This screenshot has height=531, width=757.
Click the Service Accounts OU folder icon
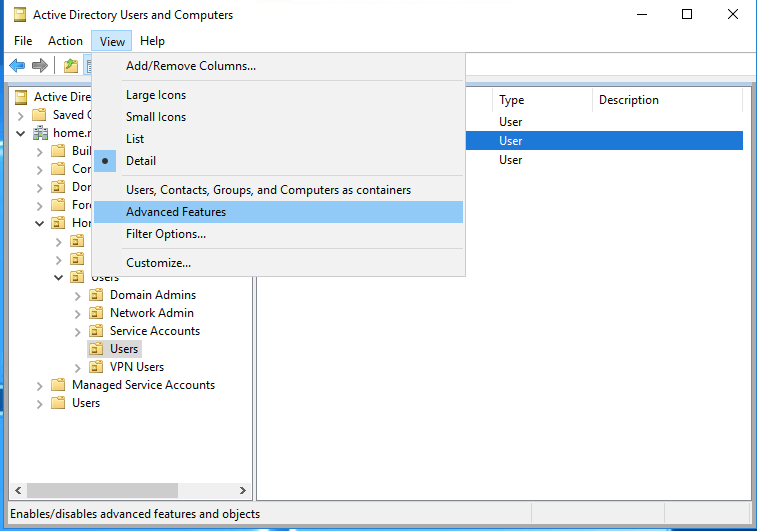[x=96, y=331]
